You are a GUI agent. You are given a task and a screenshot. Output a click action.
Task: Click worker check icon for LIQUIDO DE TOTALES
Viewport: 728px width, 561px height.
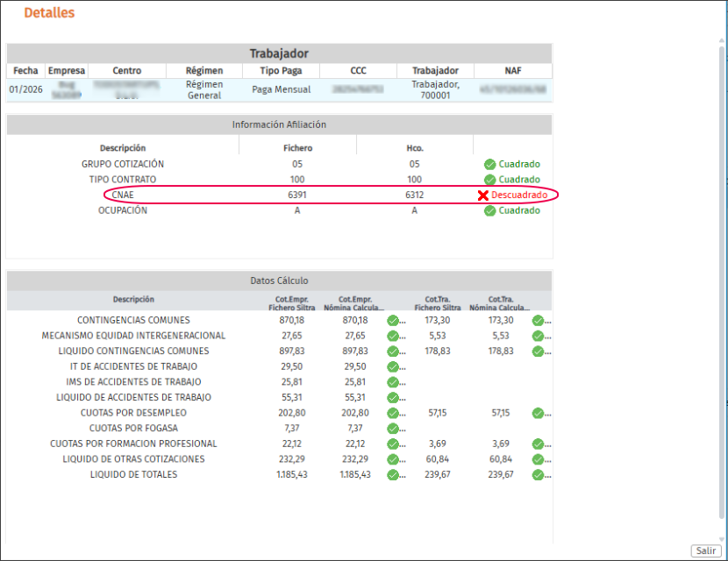coord(539,475)
